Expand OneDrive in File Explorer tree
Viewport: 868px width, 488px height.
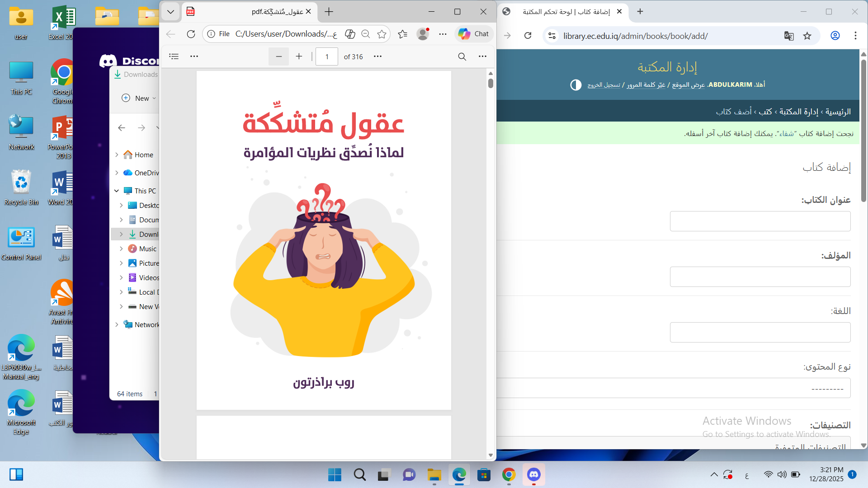point(117,173)
